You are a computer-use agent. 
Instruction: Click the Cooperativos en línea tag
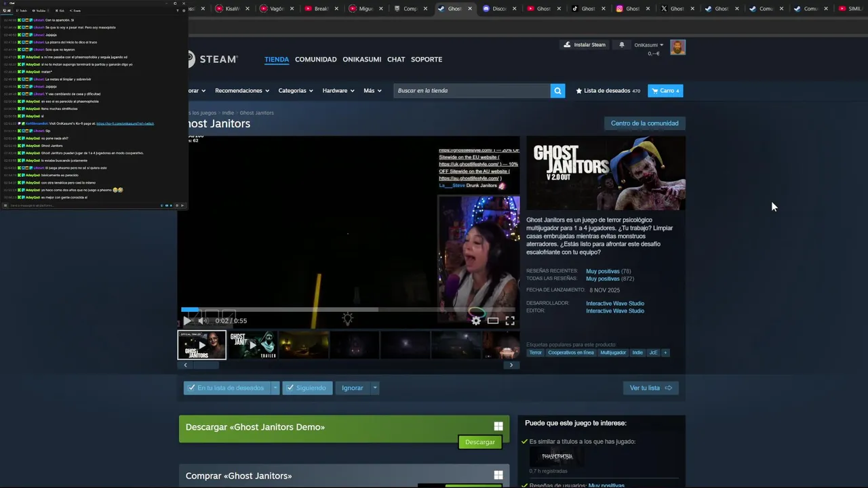pos(571,352)
